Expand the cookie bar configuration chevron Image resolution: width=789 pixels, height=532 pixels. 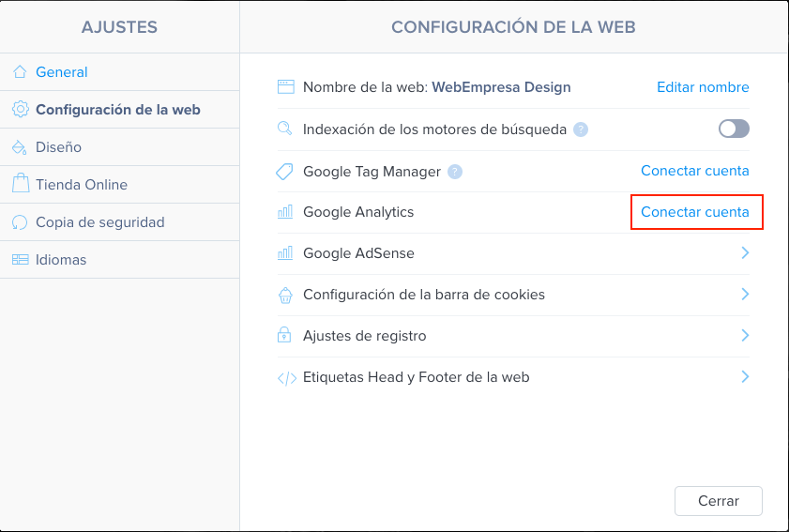tap(745, 294)
